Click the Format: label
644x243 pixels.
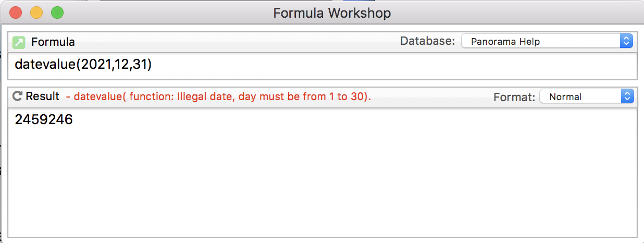514,96
